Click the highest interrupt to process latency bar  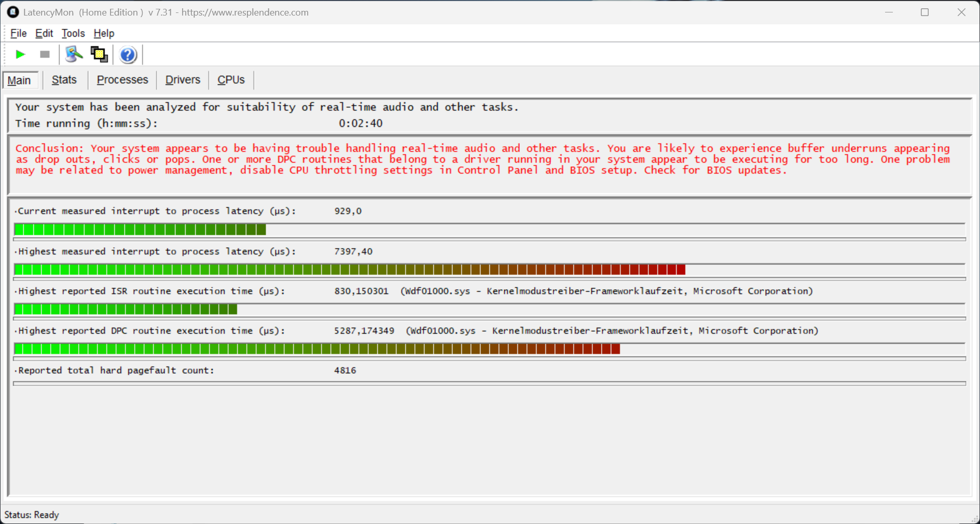[x=489, y=270]
